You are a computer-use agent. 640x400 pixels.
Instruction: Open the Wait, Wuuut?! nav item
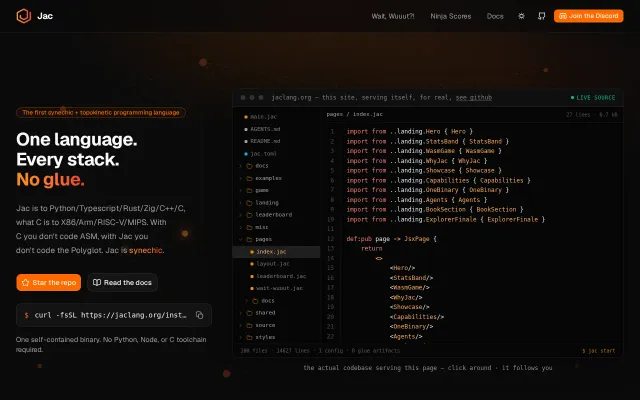[393, 16]
